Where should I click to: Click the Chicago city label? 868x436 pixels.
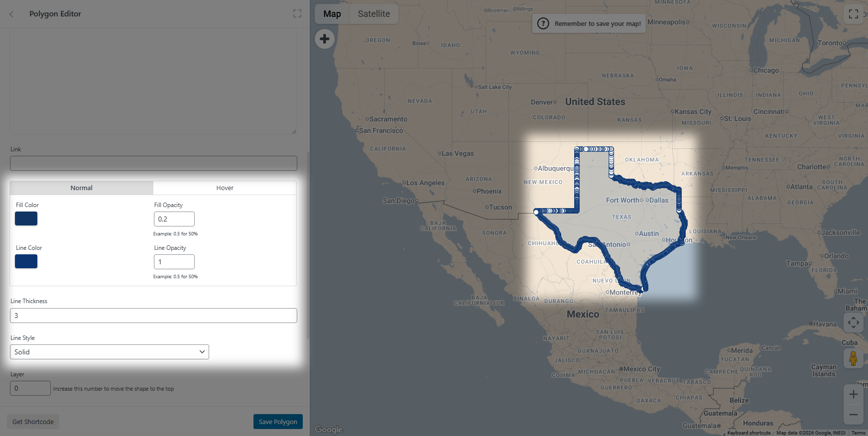[x=766, y=70]
